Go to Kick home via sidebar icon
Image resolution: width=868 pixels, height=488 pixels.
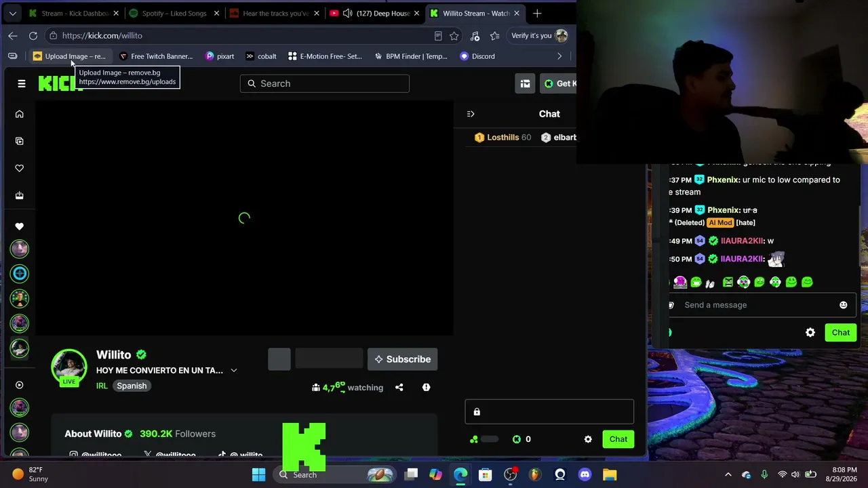pyautogui.click(x=20, y=114)
